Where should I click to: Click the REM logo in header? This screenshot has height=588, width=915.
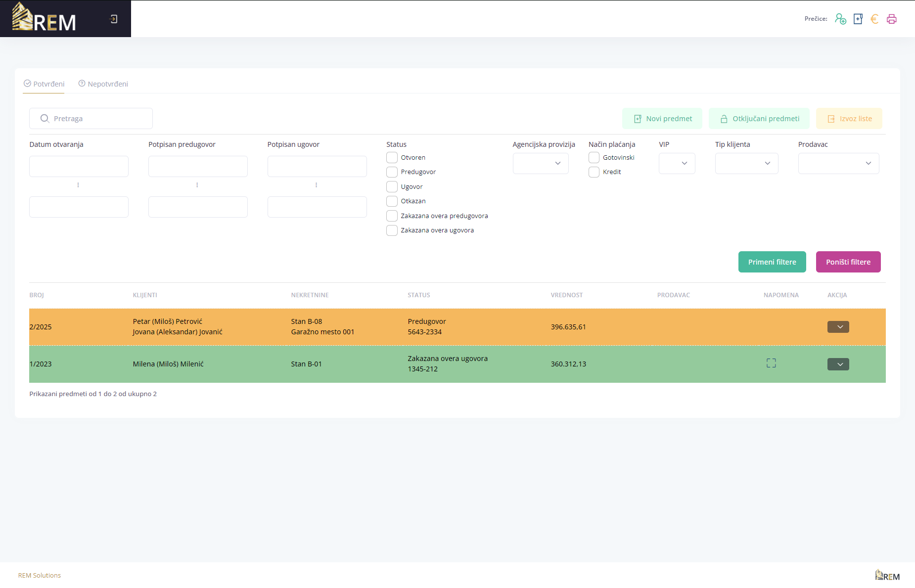[x=44, y=19]
